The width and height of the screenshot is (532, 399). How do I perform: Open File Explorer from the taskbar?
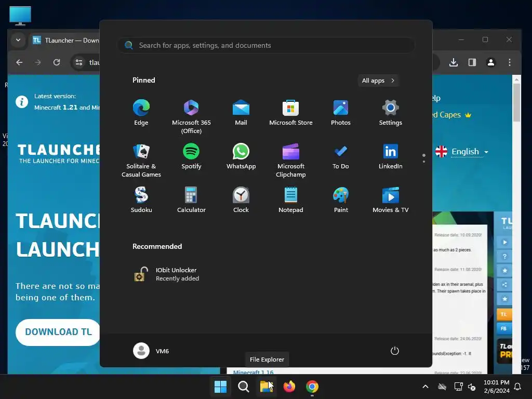tap(267, 387)
